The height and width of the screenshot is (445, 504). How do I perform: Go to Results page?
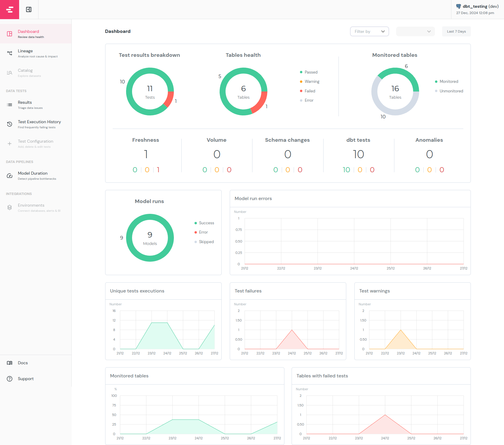click(36, 105)
